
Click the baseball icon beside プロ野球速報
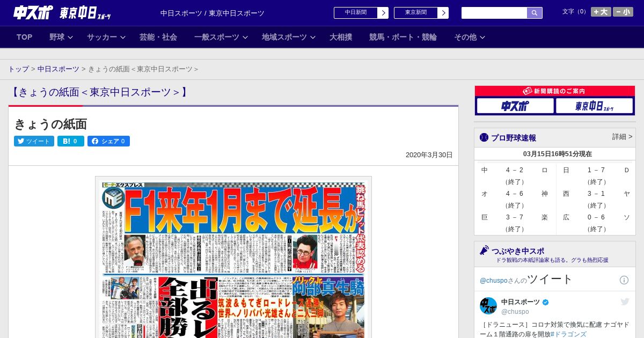point(484,137)
